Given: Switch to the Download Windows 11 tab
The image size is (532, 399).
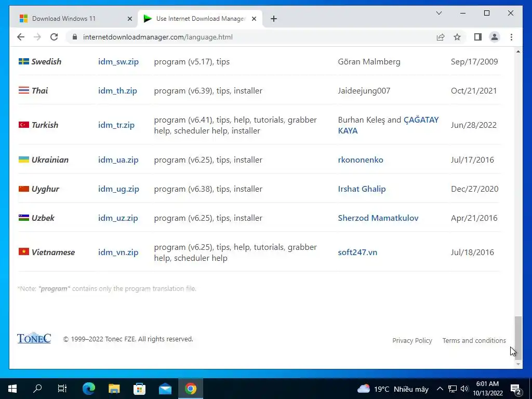Looking at the screenshot, I should pos(76,19).
